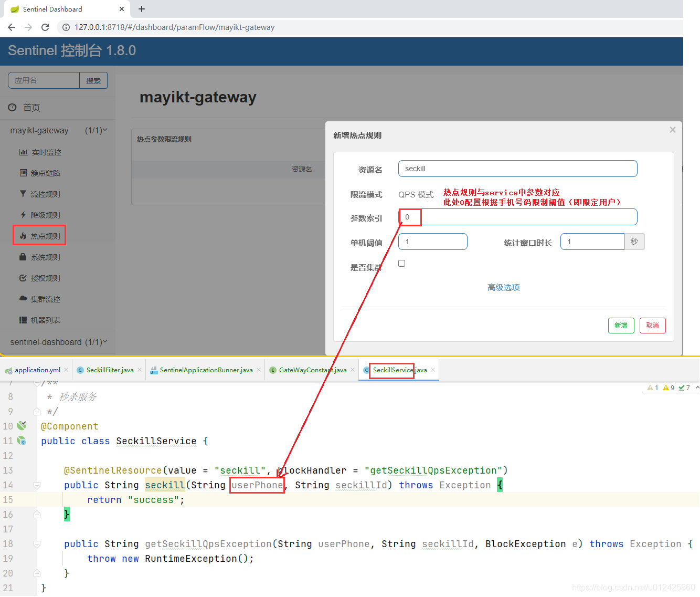
Task: Open a new browser tab
Action: coord(142,9)
